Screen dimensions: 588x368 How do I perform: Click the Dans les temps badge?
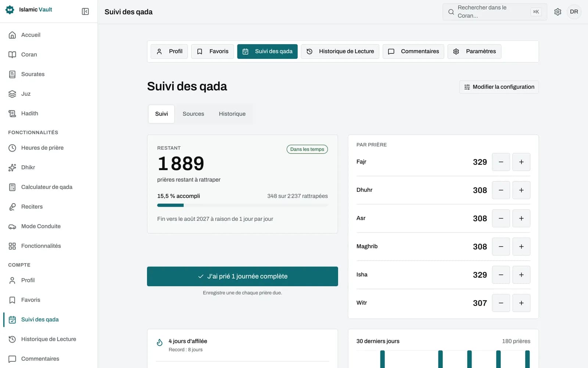[307, 149]
